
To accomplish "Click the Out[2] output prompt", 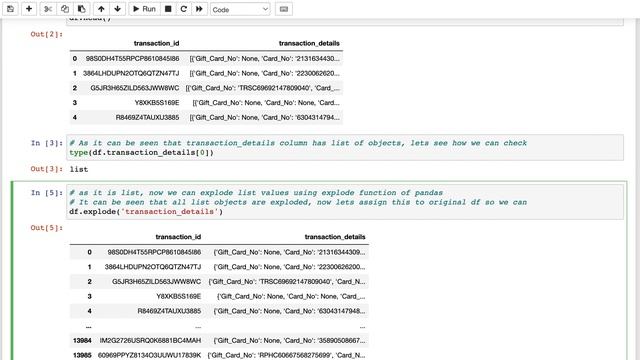I will 47,34.
